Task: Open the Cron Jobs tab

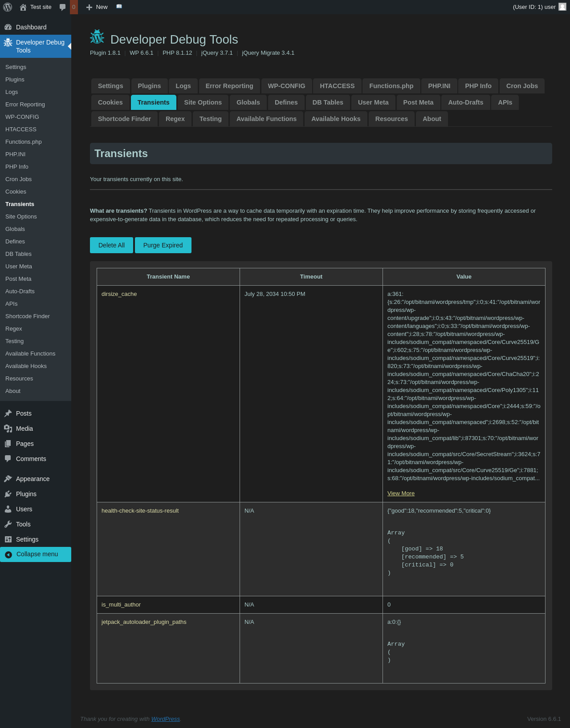Action: pos(522,86)
